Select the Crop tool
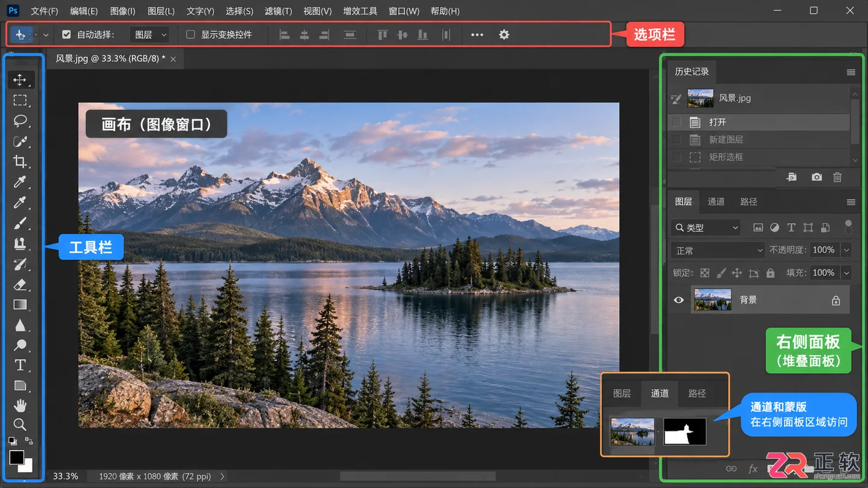Viewport: 868px width, 488px height. point(20,161)
